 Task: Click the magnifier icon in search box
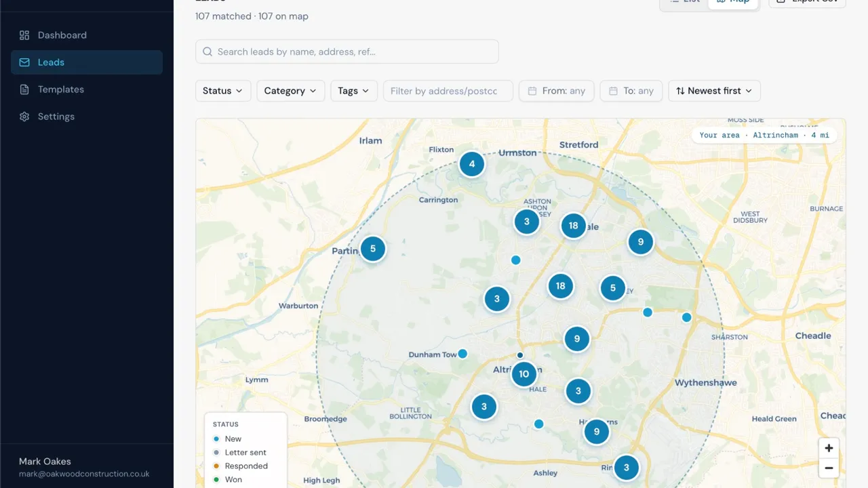pyautogui.click(x=208, y=52)
